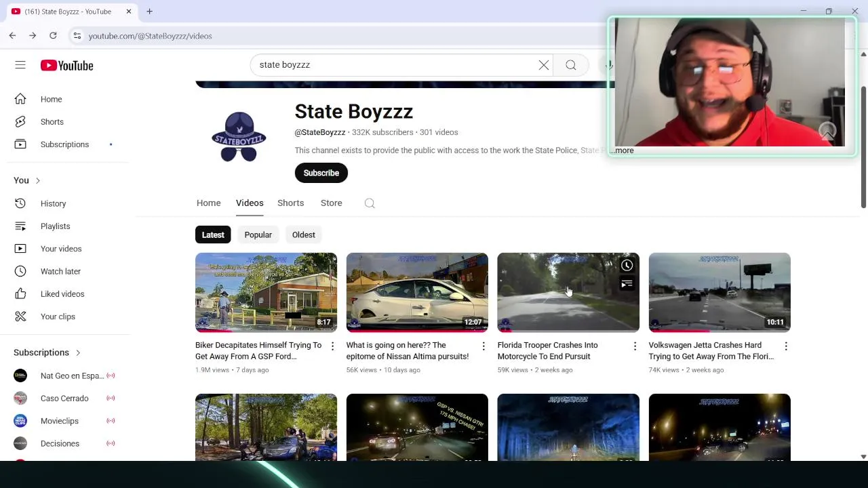Open options menu for Biker Decapitates video

point(332,346)
